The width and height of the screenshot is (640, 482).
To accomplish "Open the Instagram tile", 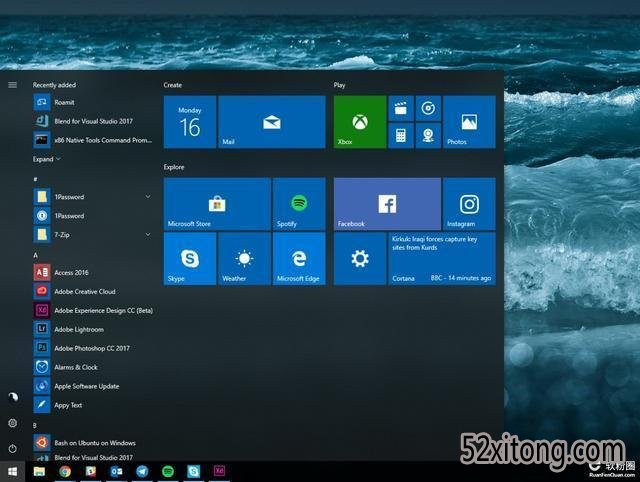I will [469, 204].
